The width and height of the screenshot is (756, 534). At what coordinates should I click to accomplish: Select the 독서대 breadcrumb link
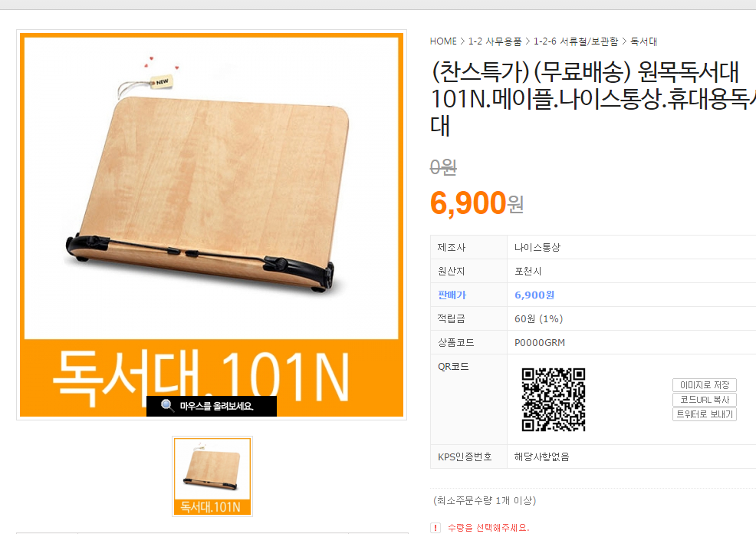(643, 41)
